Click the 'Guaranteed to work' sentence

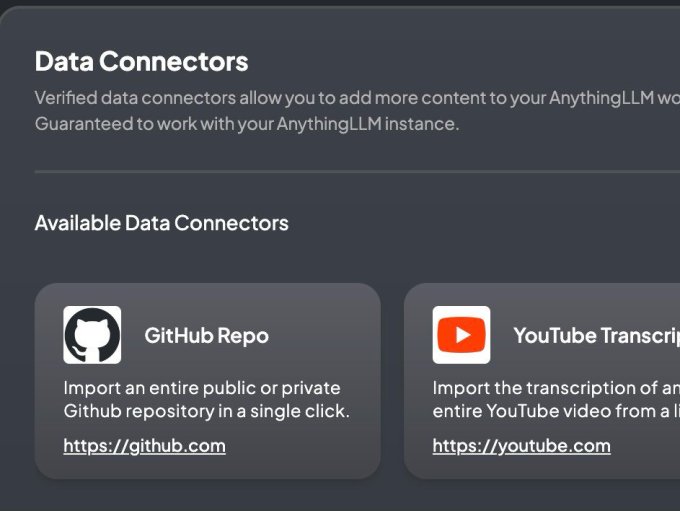(x=246, y=125)
